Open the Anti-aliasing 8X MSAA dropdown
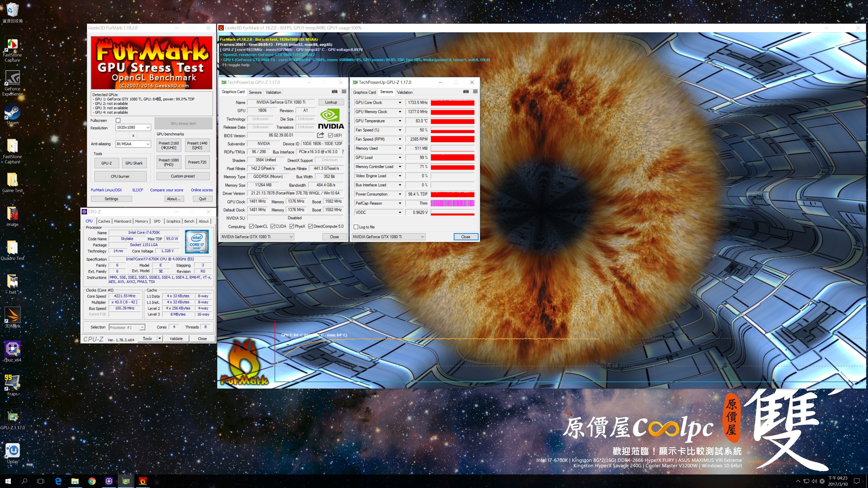The image size is (868, 488). point(133,144)
